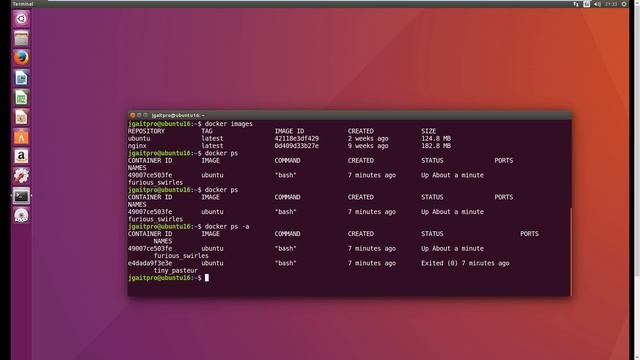The height and width of the screenshot is (360, 640).
Task: Open LibreOffice Writer from the launcher
Action: pos(21,78)
